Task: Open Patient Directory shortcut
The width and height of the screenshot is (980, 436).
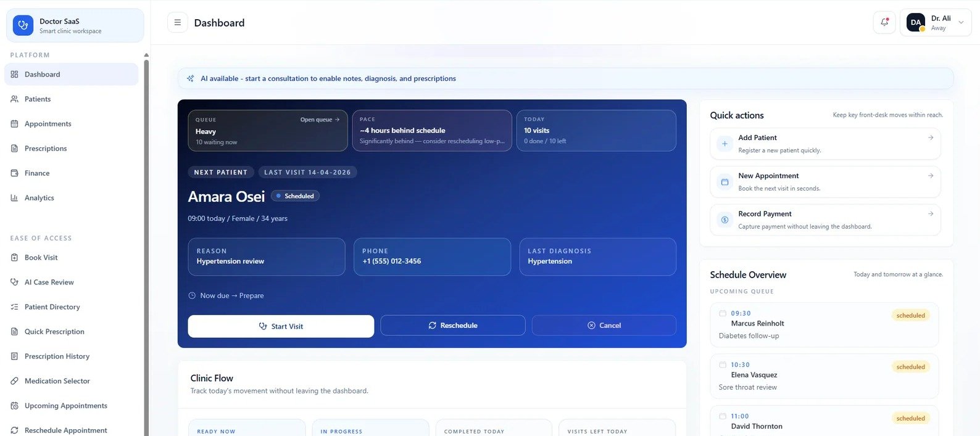Action: tap(72, 306)
